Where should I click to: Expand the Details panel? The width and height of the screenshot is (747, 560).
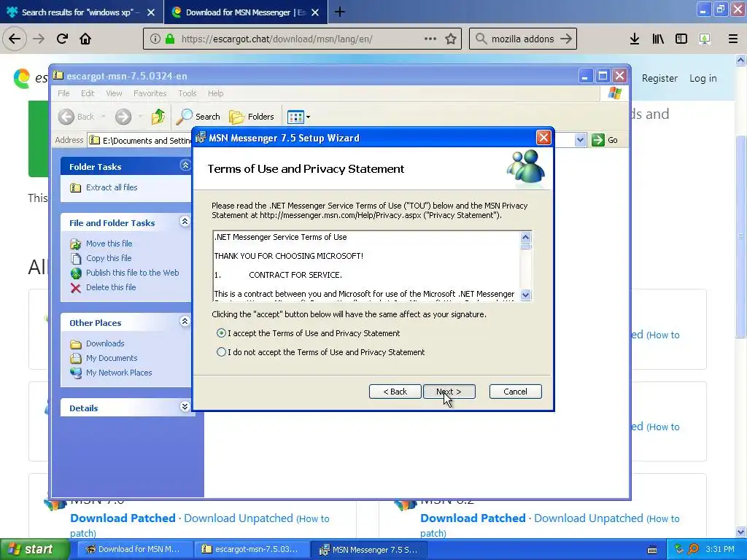(x=185, y=407)
